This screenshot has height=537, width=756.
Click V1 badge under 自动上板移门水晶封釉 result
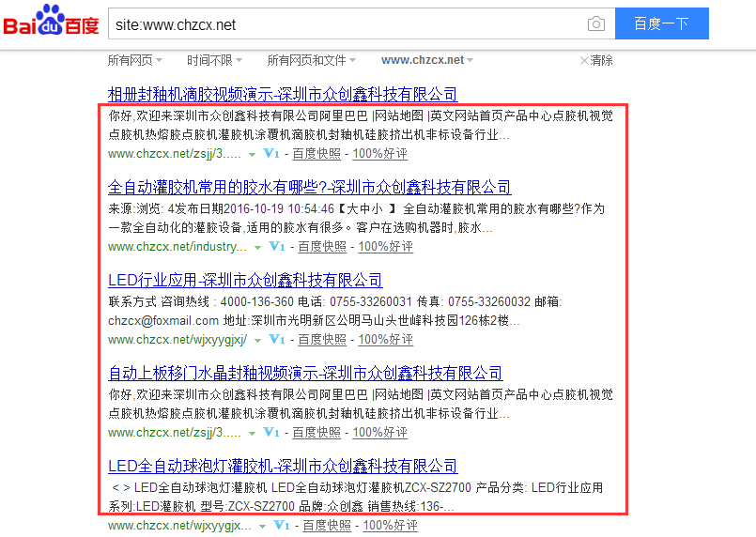click(x=271, y=433)
